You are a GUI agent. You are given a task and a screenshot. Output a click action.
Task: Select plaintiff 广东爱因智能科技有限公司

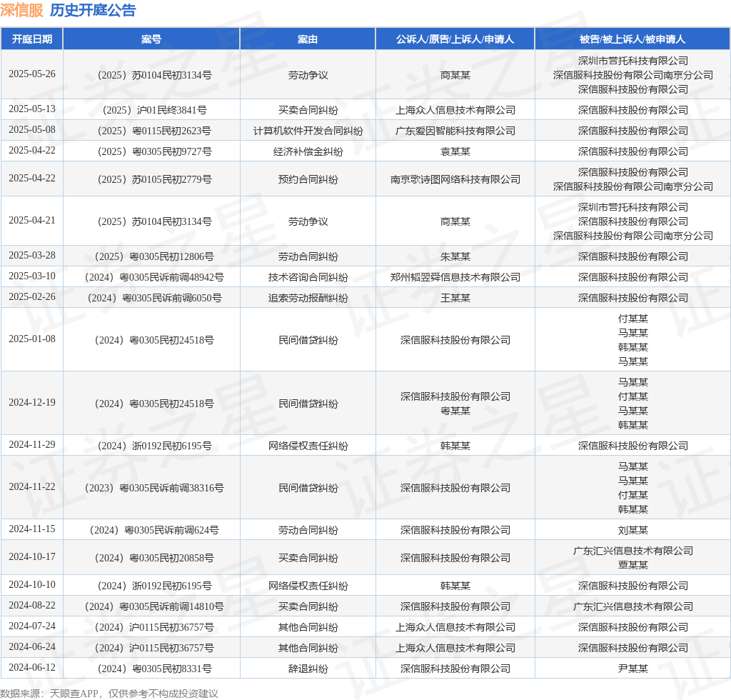455,131
